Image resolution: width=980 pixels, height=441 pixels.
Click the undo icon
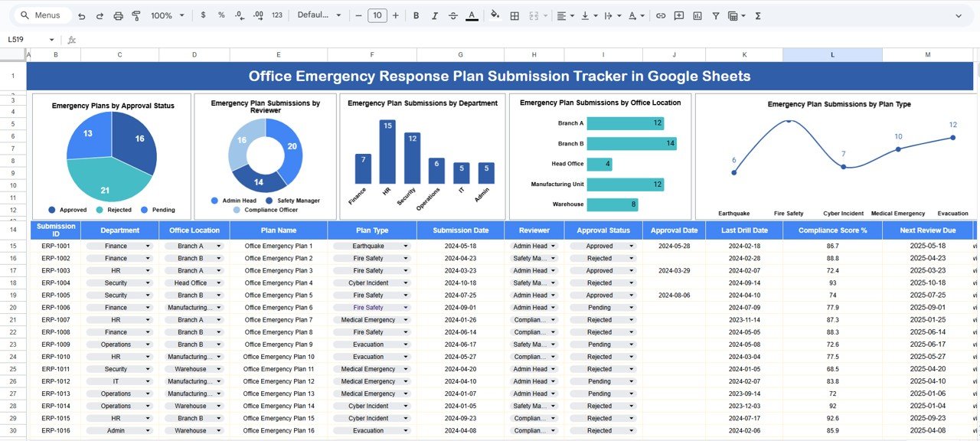click(x=82, y=15)
